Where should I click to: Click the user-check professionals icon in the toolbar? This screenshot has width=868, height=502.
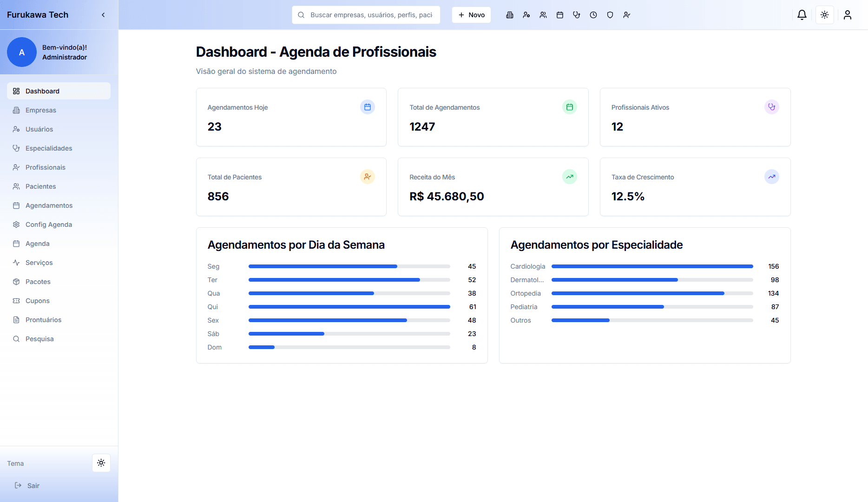pyautogui.click(x=627, y=14)
